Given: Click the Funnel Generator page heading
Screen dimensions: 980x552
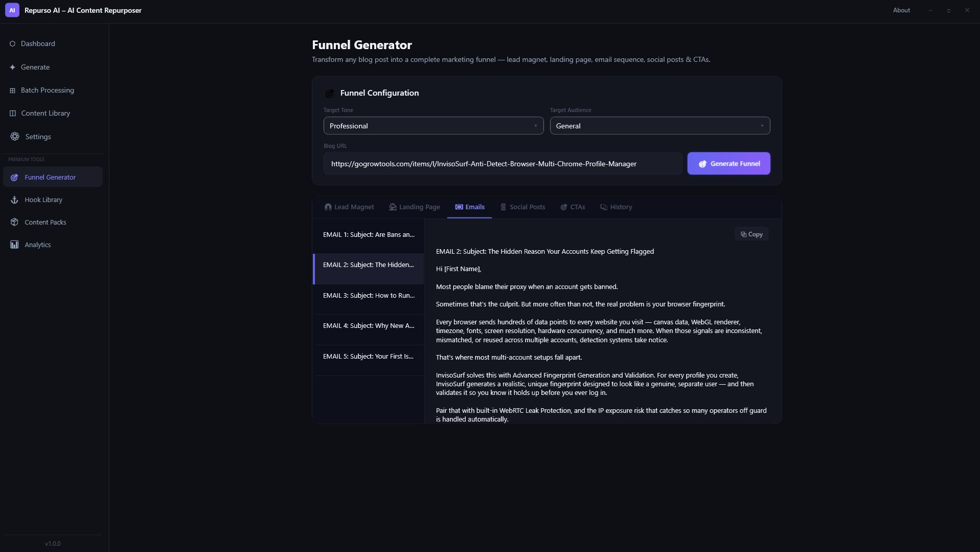Looking at the screenshot, I should coord(362,45).
